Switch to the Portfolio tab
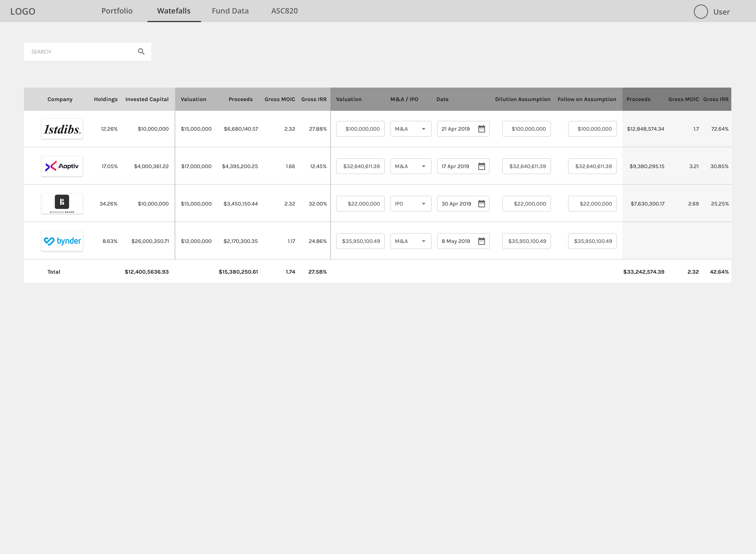 tap(117, 11)
